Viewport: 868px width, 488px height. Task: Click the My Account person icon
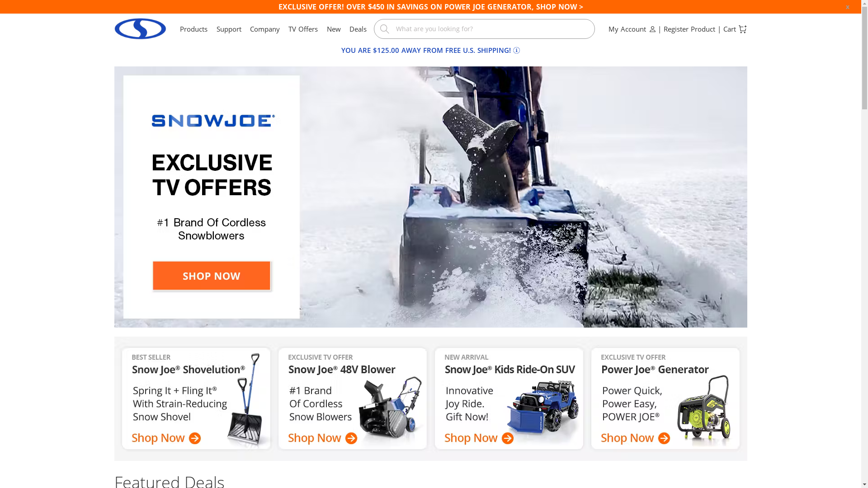pos(652,29)
